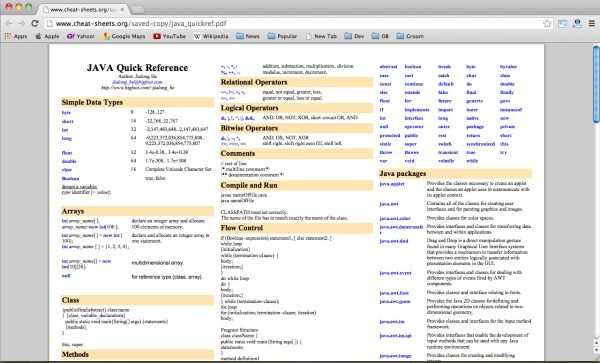Click the Arrays section heading
Screen dimensions: 600x363
pyautogui.click(x=73, y=211)
